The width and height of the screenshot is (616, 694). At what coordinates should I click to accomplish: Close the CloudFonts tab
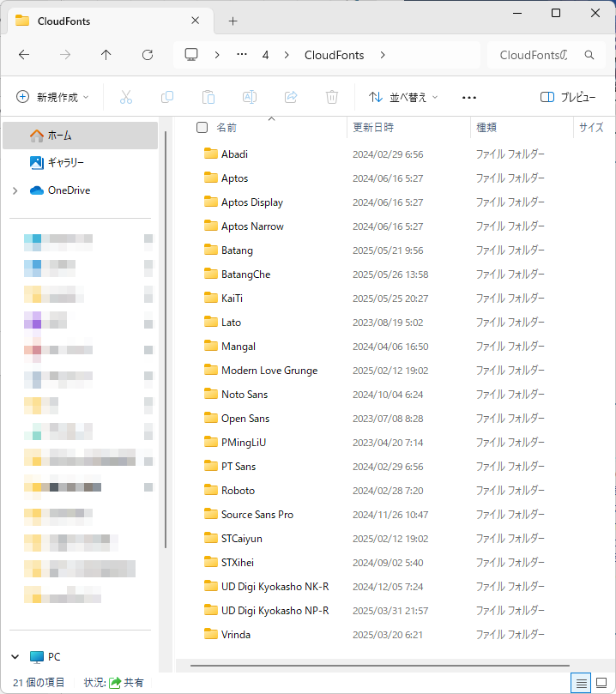[195, 21]
